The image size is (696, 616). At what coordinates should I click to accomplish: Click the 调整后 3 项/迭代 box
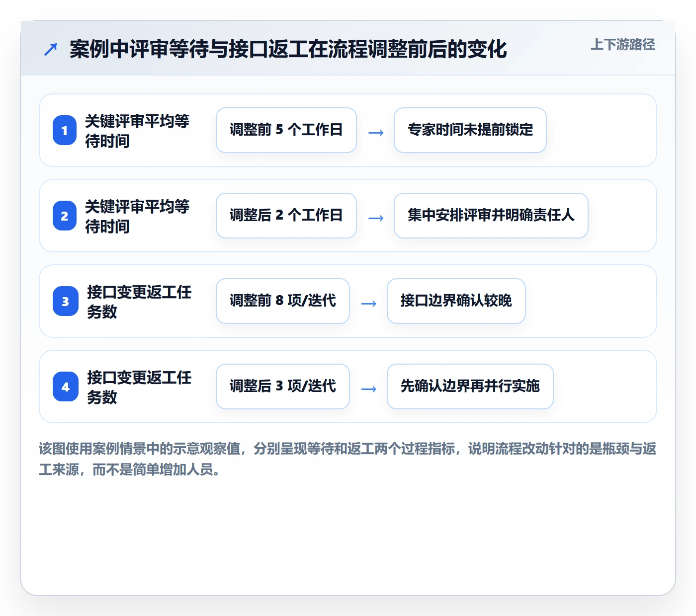[x=283, y=386]
